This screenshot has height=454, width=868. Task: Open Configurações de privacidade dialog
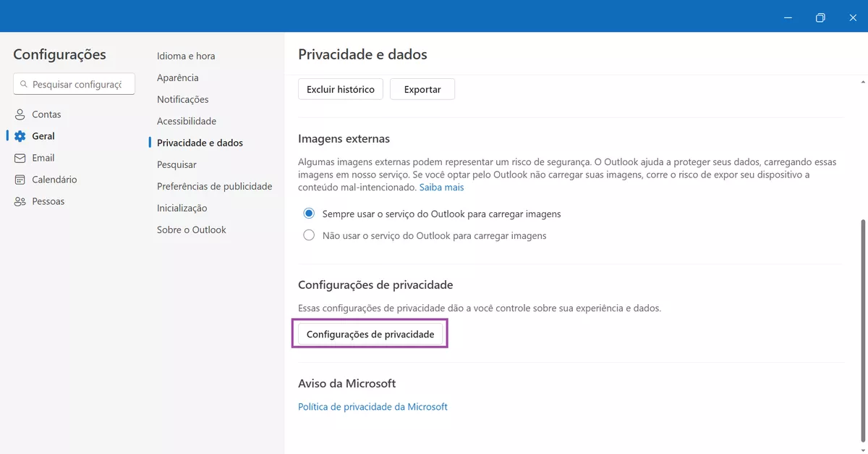370,334
